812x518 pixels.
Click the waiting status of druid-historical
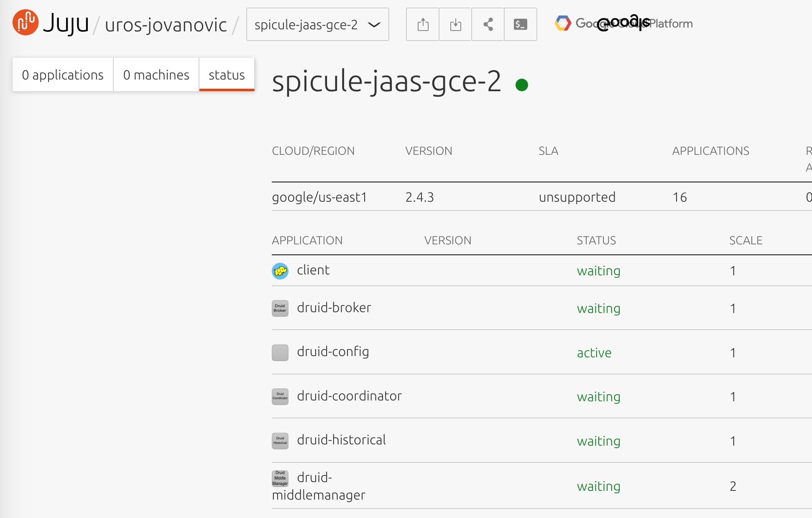click(598, 441)
